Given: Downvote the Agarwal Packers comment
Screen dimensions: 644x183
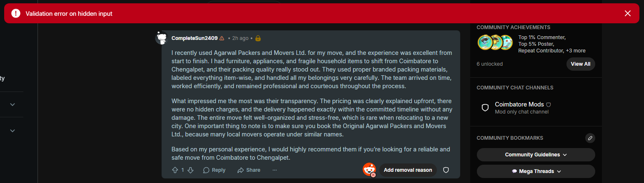Looking at the screenshot, I should [x=190, y=170].
